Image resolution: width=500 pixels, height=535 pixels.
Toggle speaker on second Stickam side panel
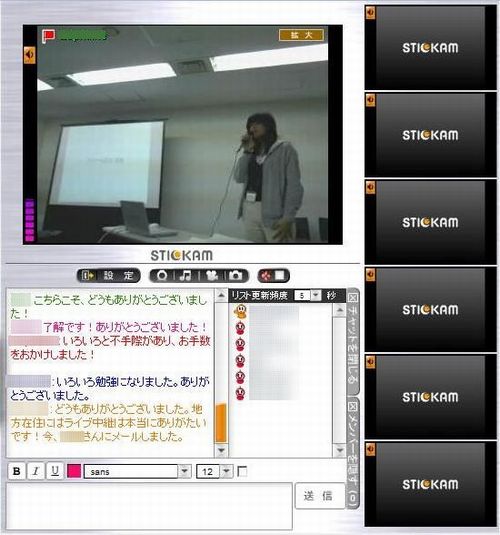coord(371,100)
